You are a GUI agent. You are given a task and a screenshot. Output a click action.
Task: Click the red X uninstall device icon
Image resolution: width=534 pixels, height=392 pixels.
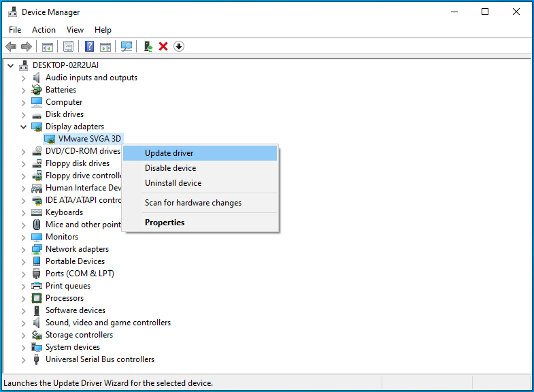163,46
